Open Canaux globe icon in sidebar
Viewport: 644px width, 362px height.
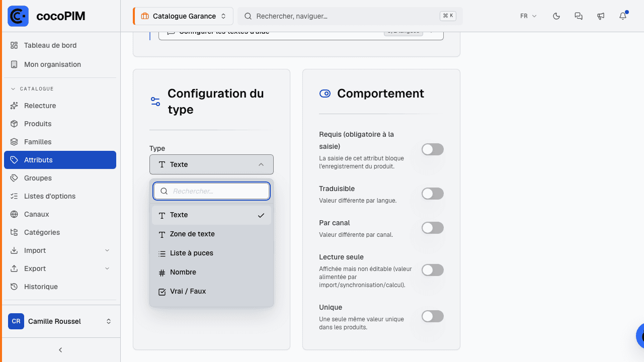coord(14,214)
